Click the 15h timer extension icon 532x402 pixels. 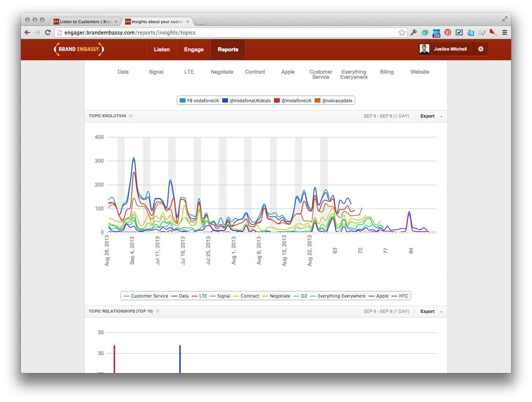click(x=436, y=33)
